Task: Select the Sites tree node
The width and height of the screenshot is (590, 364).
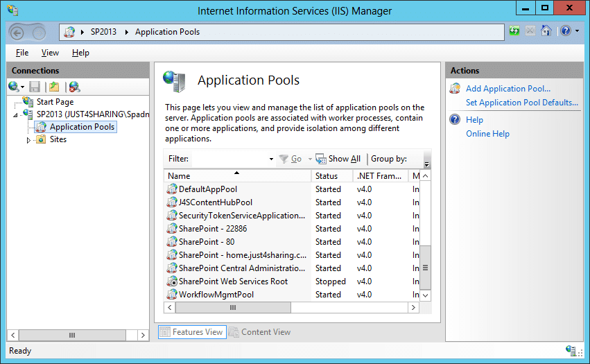Action: click(x=58, y=139)
